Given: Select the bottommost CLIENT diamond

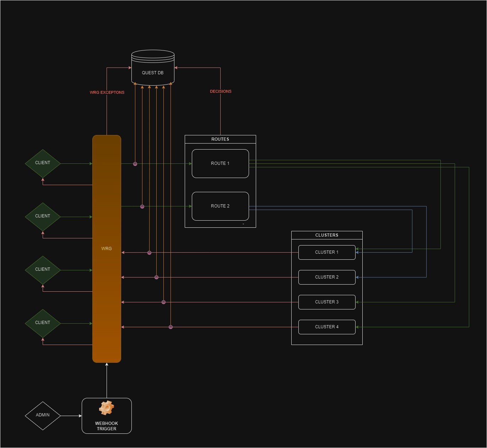Looking at the screenshot, I should (x=43, y=323).
